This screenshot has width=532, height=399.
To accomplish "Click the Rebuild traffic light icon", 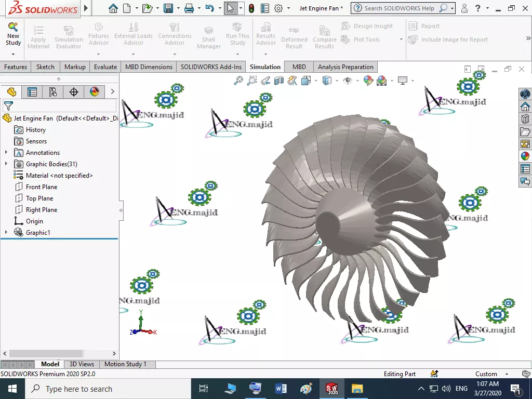I will pos(251,8).
